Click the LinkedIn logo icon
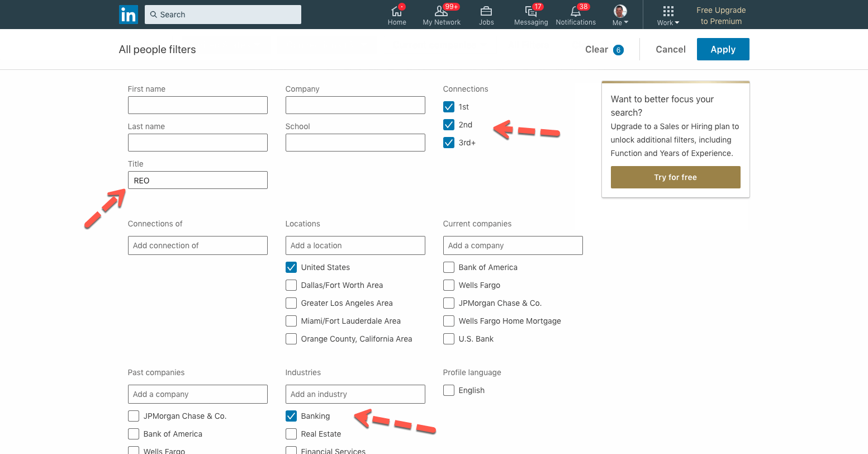 tap(129, 15)
